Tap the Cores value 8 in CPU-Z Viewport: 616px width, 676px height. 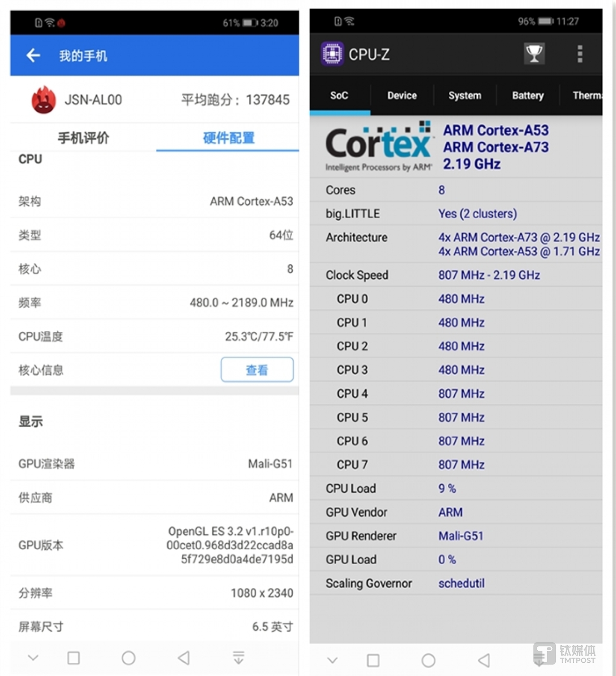pos(441,190)
